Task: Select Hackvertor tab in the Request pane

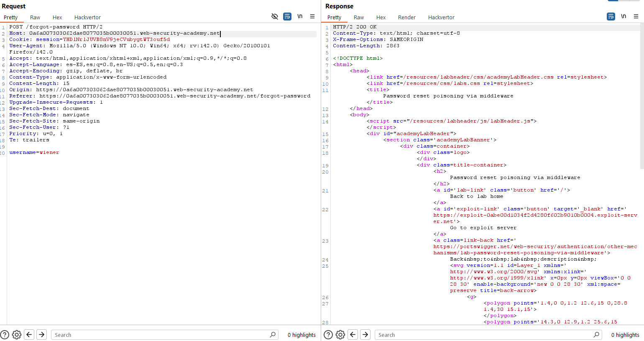Action: [x=87, y=17]
